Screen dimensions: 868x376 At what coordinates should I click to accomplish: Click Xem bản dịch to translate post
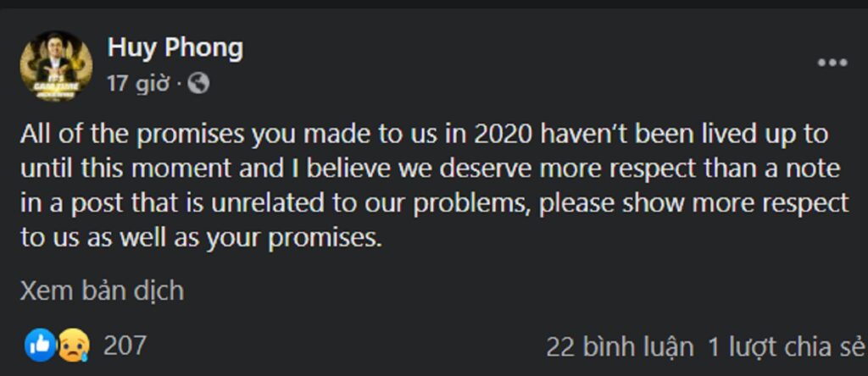[x=102, y=290]
